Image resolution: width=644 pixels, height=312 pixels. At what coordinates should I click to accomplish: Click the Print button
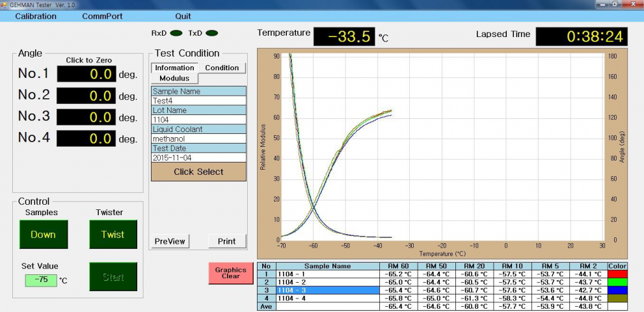tap(227, 241)
